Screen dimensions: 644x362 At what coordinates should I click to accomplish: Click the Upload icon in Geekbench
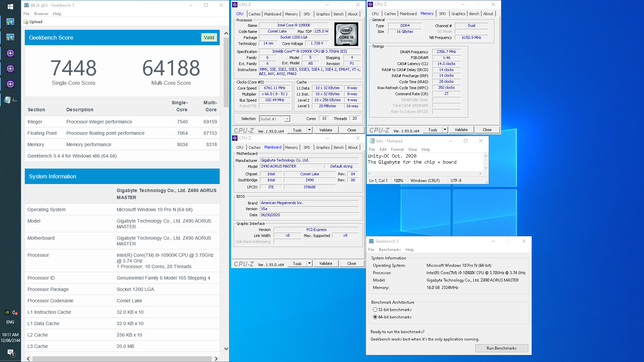(26, 22)
